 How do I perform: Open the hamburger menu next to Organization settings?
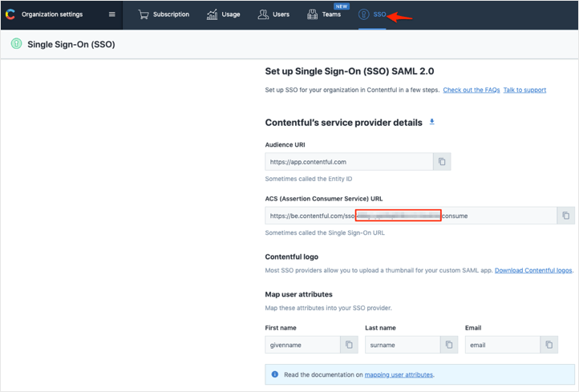112,14
